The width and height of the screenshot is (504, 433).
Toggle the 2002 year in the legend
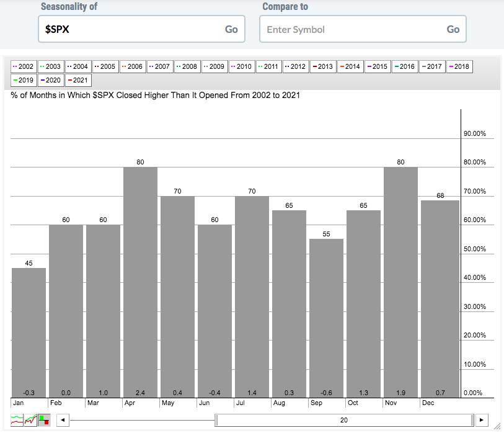click(24, 66)
